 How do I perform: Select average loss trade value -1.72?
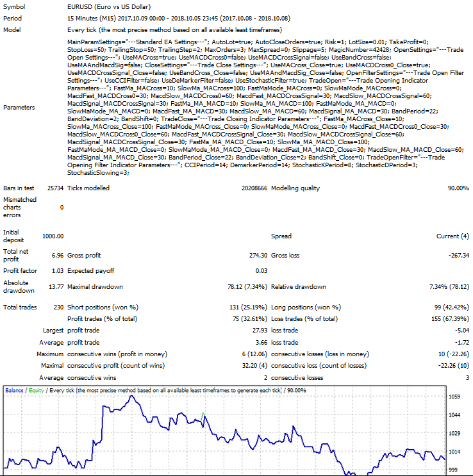pos(462,343)
